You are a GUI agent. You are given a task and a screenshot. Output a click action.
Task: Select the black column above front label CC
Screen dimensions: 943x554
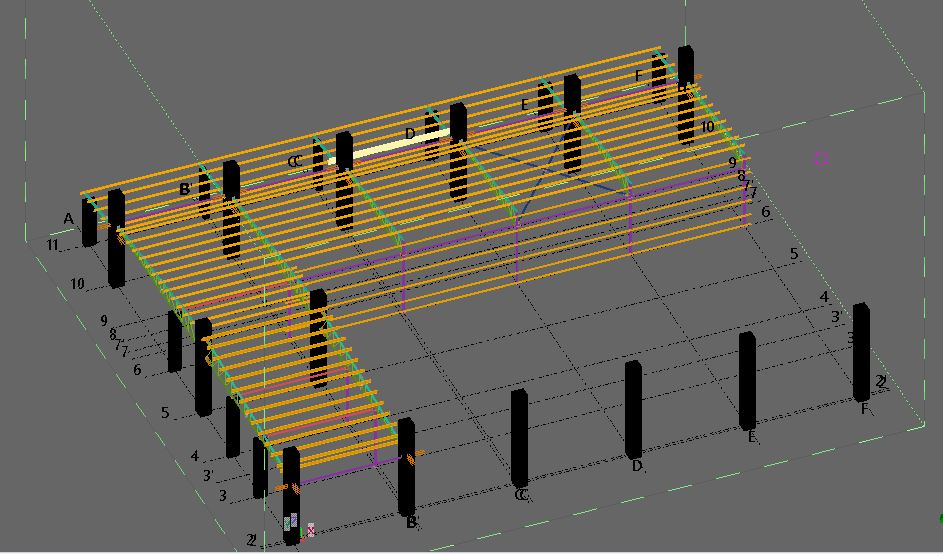point(519,437)
